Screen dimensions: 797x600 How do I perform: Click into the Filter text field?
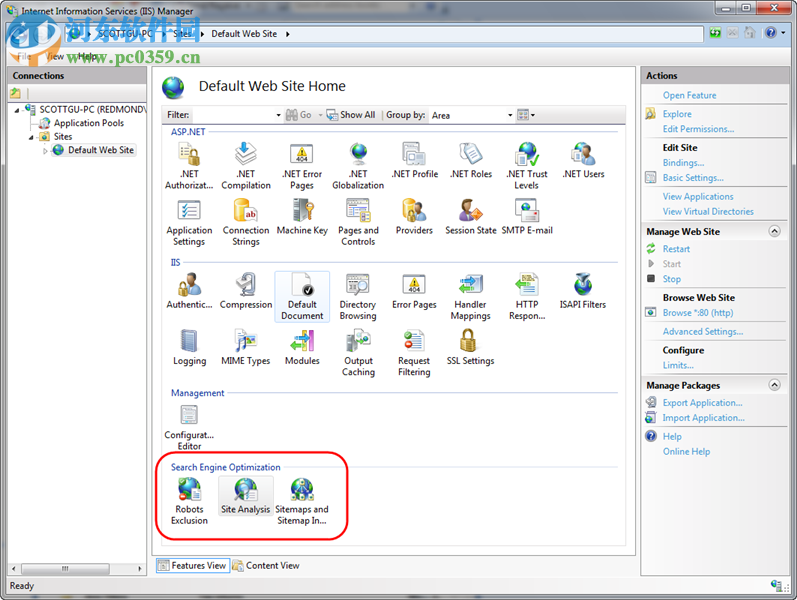click(232, 115)
